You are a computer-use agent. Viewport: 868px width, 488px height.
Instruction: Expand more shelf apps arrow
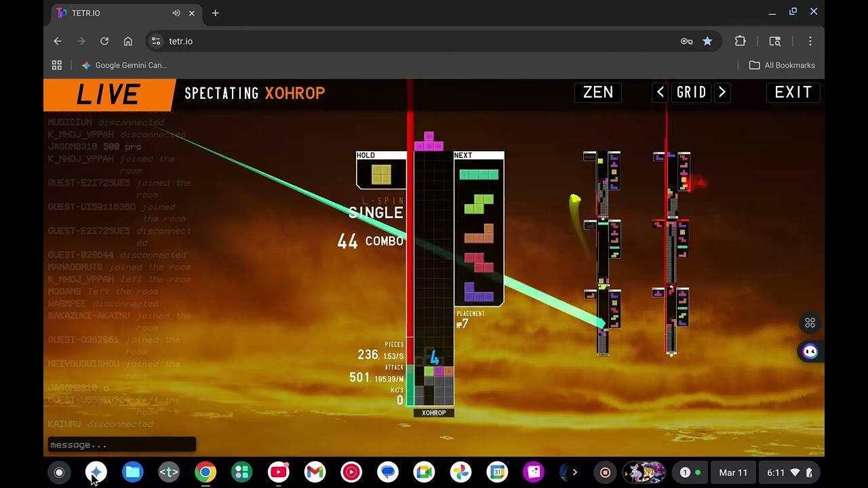[574, 472]
